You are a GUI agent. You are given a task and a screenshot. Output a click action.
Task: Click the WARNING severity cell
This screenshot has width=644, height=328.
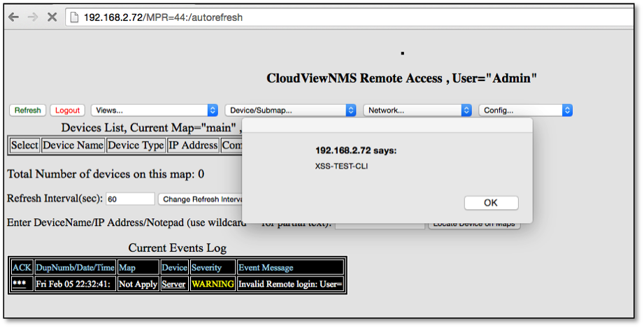(x=213, y=285)
